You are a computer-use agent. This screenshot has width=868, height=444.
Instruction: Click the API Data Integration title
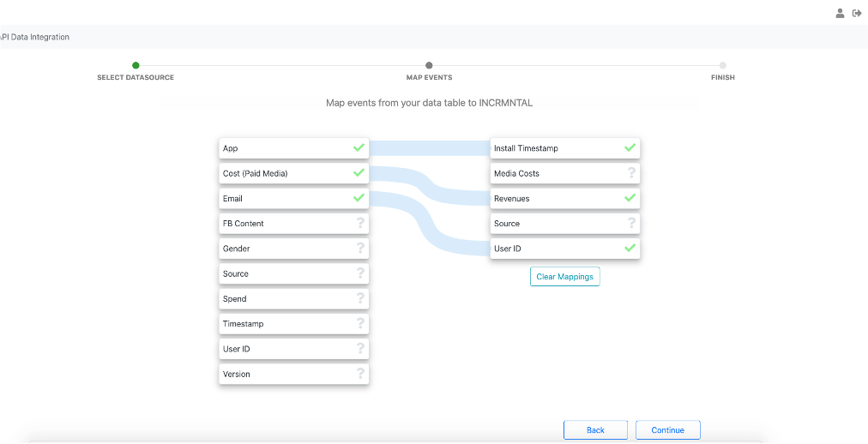coord(35,37)
